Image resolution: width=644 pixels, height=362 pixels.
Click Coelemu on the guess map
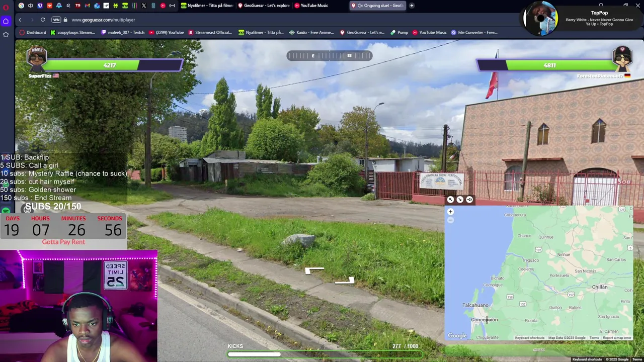(526, 269)
